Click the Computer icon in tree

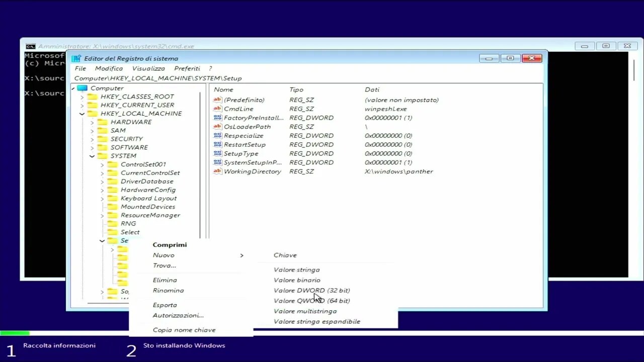click(x=82, y=88)
